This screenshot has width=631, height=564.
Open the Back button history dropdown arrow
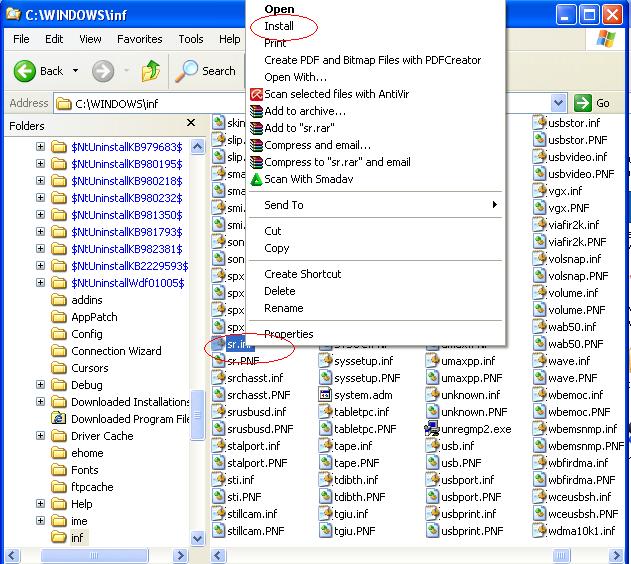[x=76, y=71]
